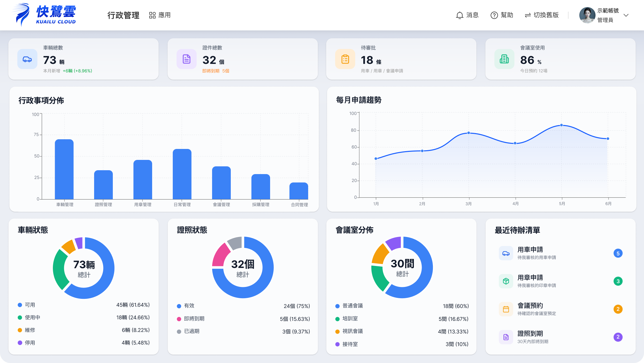Image resolution: width=644 pixels, height=363 pixels.
Task: Click the 用章管理 bar in chart
Action: (x=143, y=180)
